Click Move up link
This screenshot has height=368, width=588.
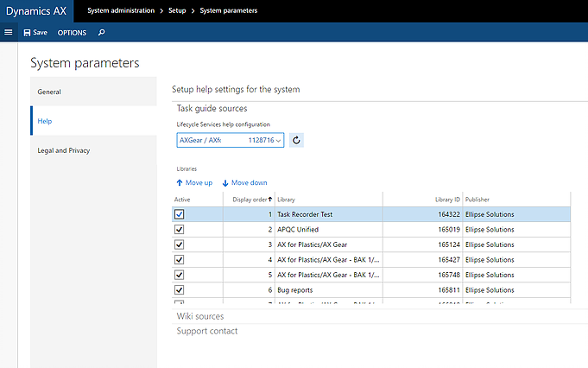(194, 182)
